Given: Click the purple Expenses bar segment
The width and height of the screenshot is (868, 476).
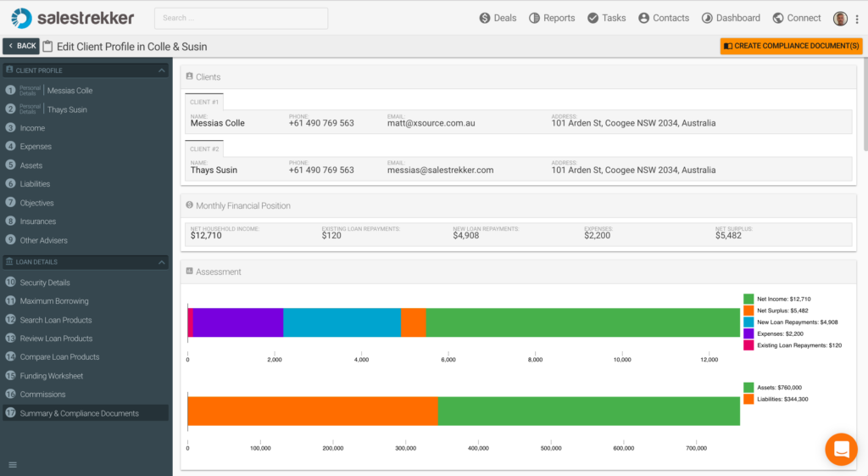Looking at the screenshot, I should pyautogui.click(x=238, y=322).
